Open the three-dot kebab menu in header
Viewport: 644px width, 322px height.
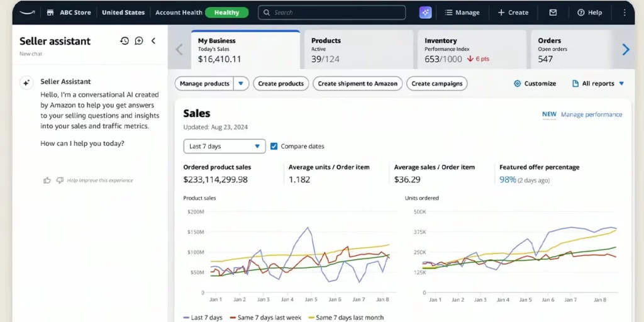624,13
